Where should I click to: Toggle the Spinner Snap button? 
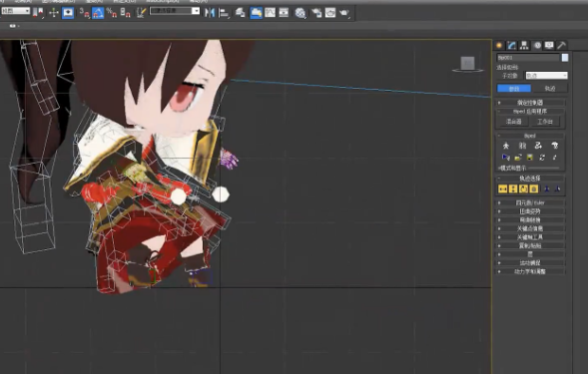[x=125, y=13]
